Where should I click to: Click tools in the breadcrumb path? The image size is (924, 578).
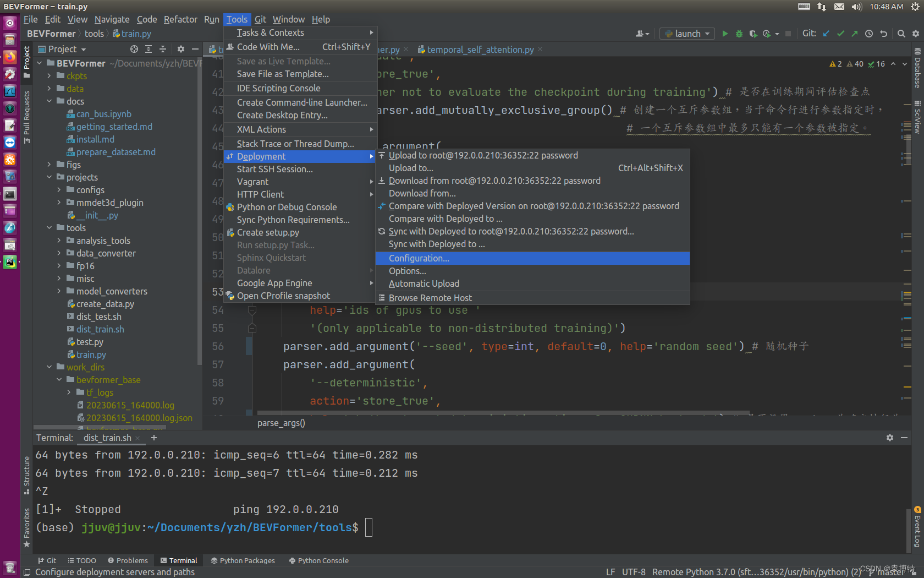click(94, 34)
